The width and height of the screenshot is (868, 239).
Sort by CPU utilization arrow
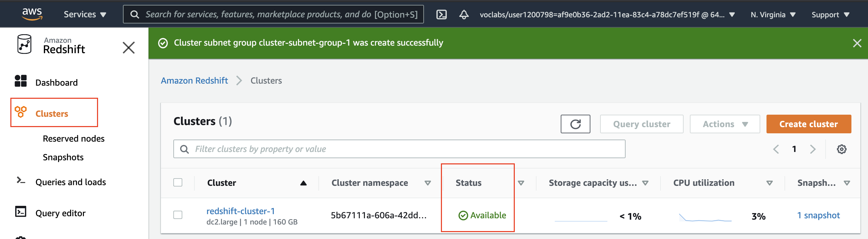coord(770,183)
